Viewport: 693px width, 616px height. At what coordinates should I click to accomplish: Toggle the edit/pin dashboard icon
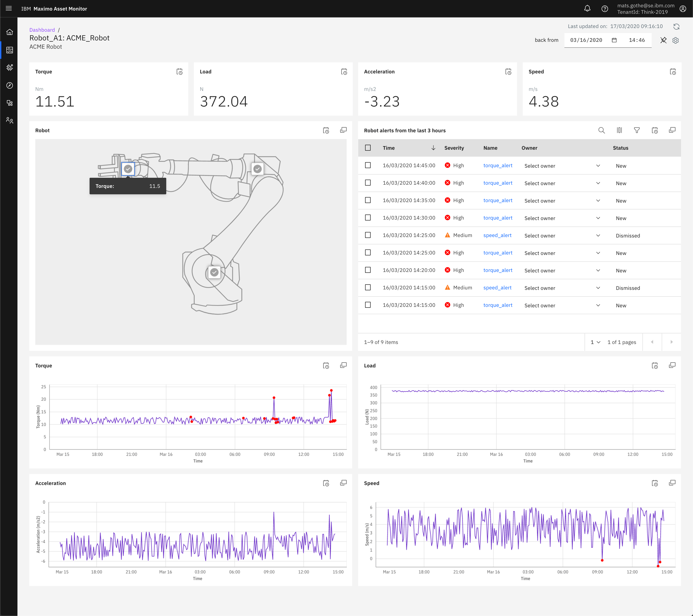coord(663,40)
